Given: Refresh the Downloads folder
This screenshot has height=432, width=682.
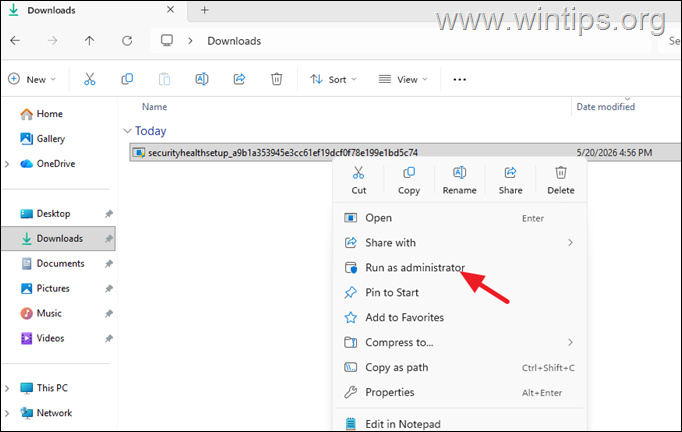Looking at the screenshot, I should tap(127, 41).
